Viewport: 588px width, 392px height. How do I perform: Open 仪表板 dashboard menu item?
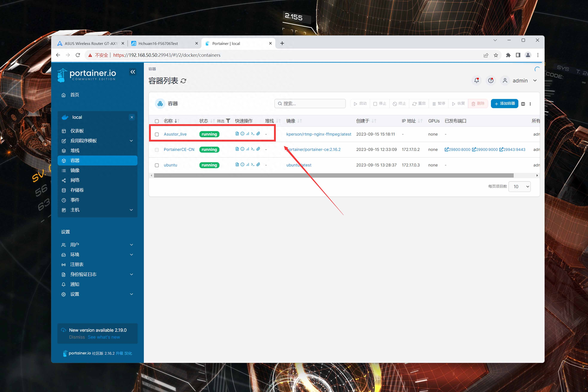tap(97, 131)
